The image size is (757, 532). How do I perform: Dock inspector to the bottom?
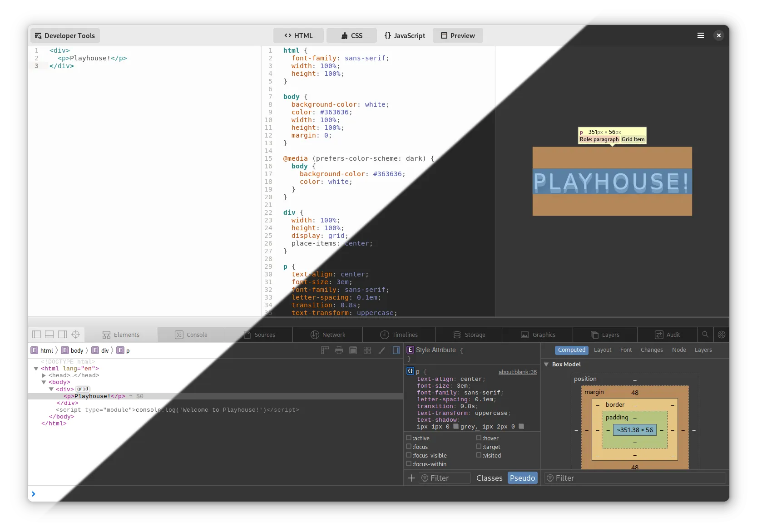click(49, 335)
